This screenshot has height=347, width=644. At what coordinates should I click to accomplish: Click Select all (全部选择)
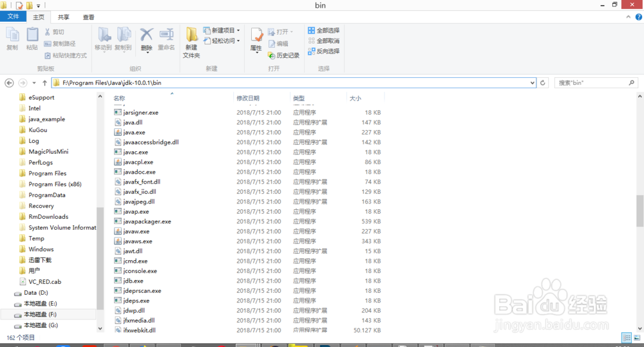[x=324, y=30]
